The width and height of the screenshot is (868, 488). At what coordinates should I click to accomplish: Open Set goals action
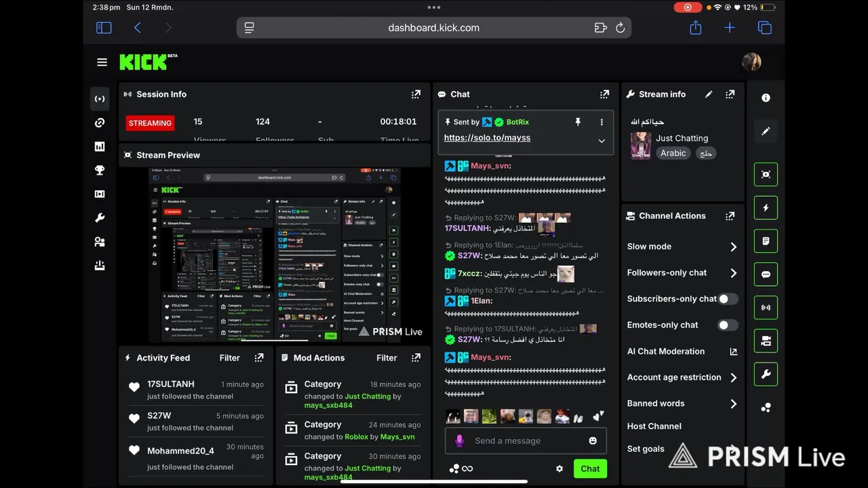(x=646, y=449)
